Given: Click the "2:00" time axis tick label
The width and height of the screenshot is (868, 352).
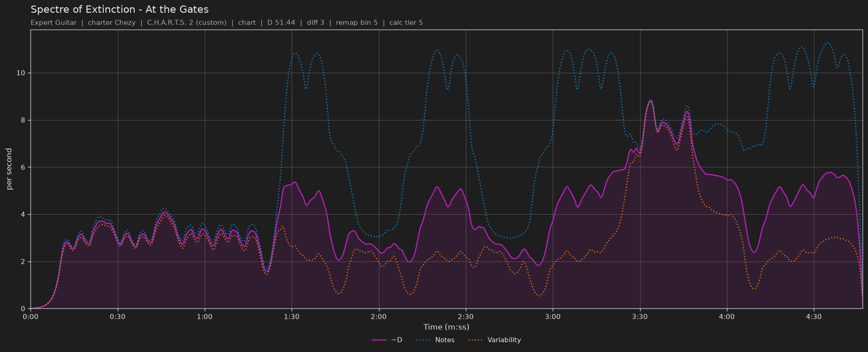Looking at the screenshot, I should (x=378, y=317).
